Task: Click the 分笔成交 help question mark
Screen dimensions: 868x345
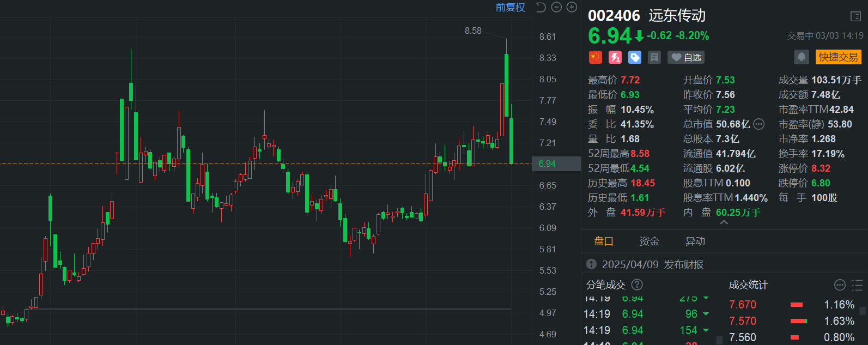Action: point(637,285)
